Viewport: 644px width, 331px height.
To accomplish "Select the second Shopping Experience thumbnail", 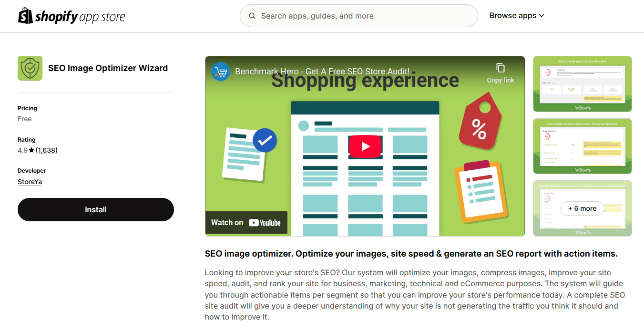I will (x=582, y=146).
